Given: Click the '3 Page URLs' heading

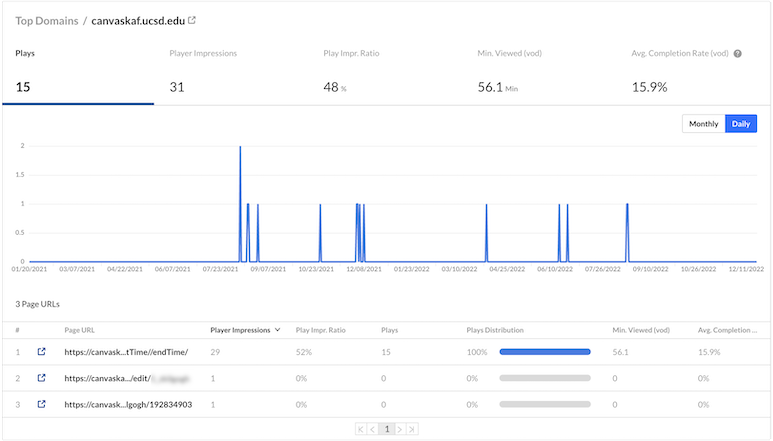Looking at the screenshot, I should coord(37,304).
